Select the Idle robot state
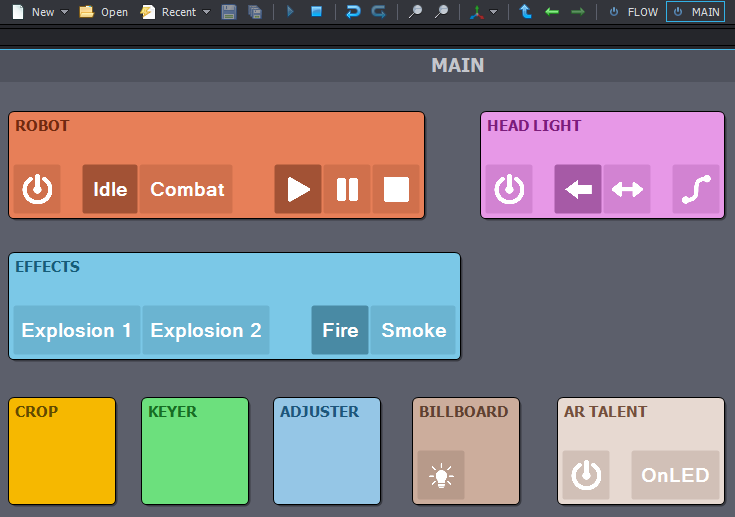 pyautogui.click(x=110, y=189)
